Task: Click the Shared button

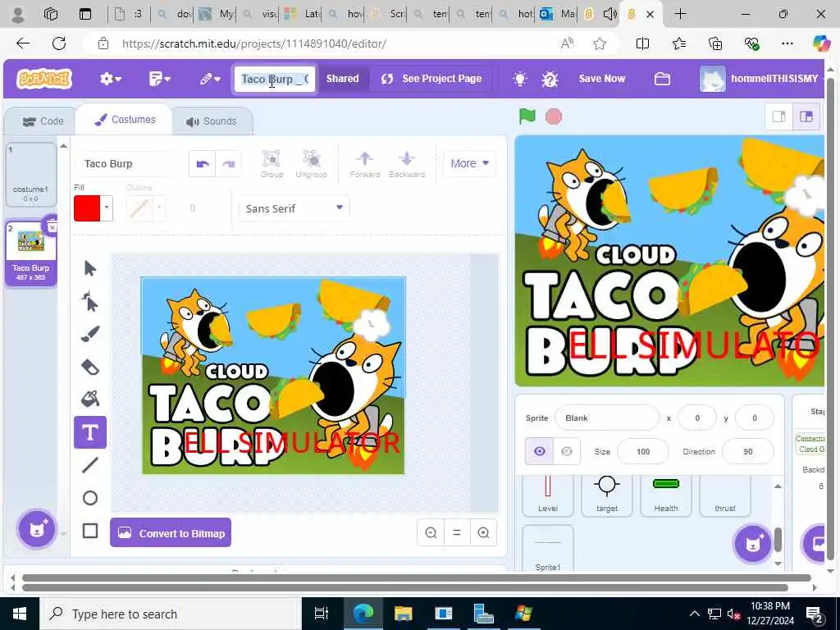Action: click(342, 79)
